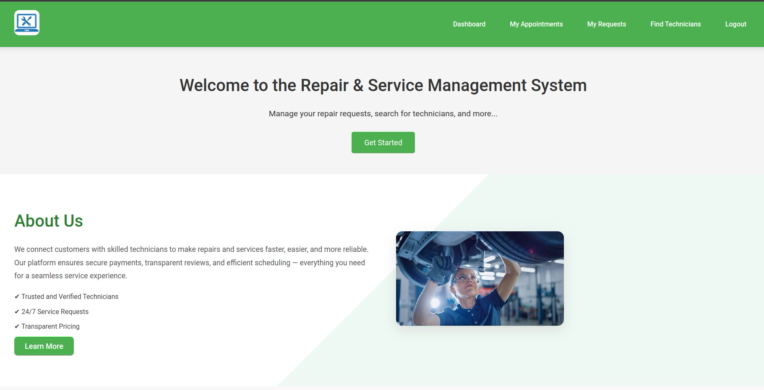The image size is (764, 390).
Task: Click '24/7 Service Requests' bullet
Action: pyautogui.click(x=51, y=312)
